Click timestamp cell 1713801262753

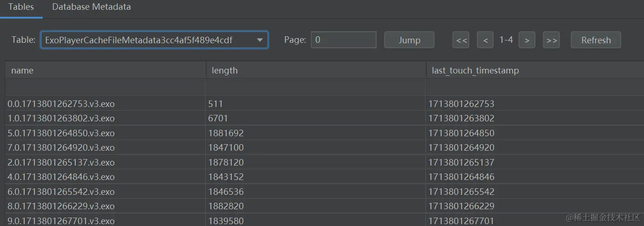(x=535, y=104)
